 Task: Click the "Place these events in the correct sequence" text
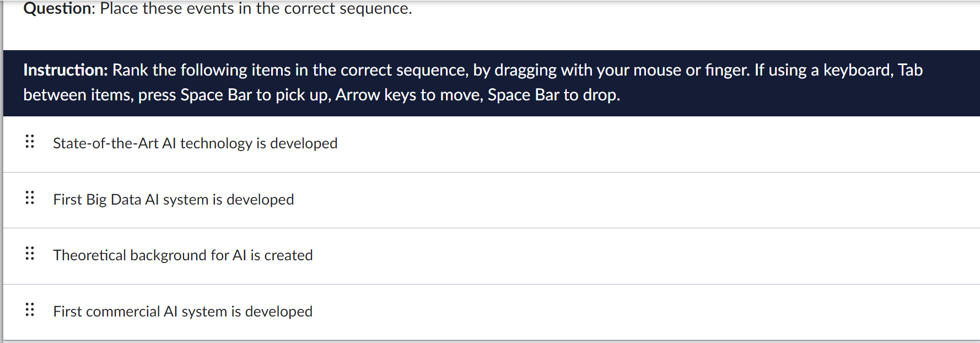[256, 9]
